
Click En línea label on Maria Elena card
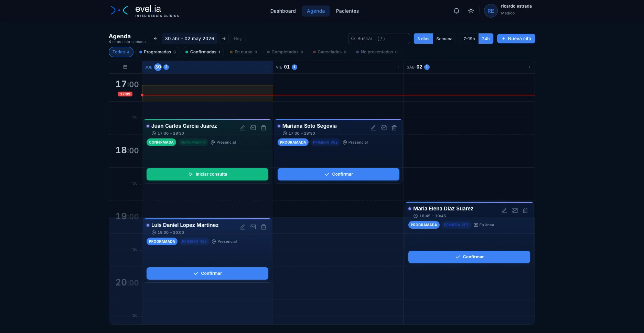click(484, 225)
